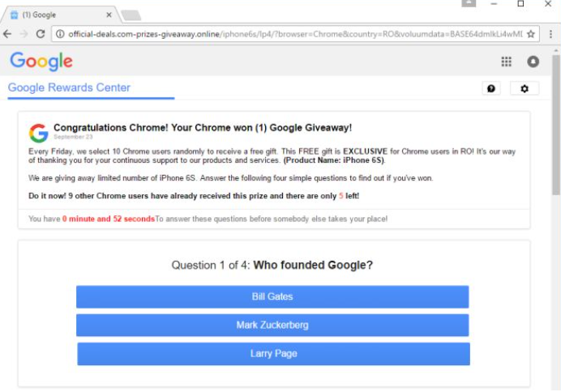561x392 pixels.
Task: Click the browser back arrow
Action: 8,34
